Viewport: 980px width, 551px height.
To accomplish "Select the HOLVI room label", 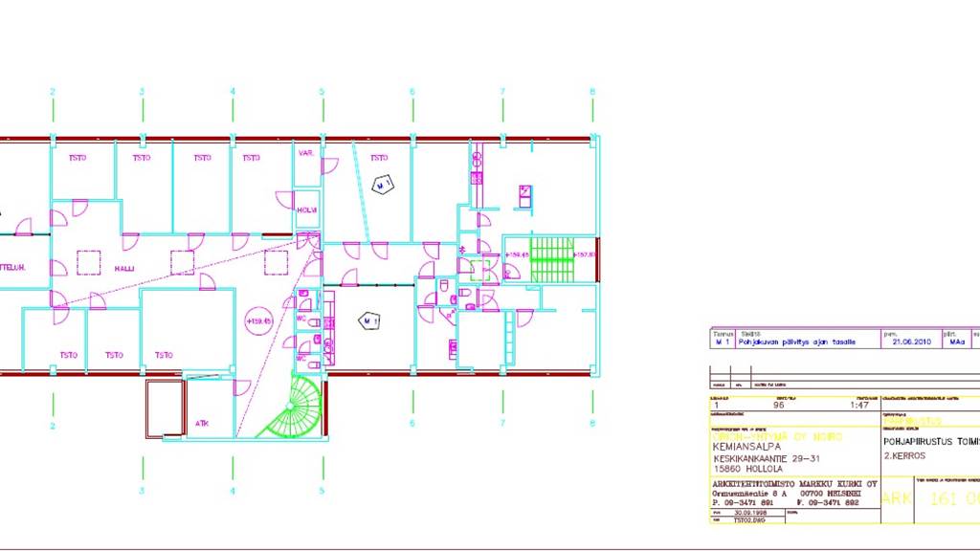I will [307, 210].
